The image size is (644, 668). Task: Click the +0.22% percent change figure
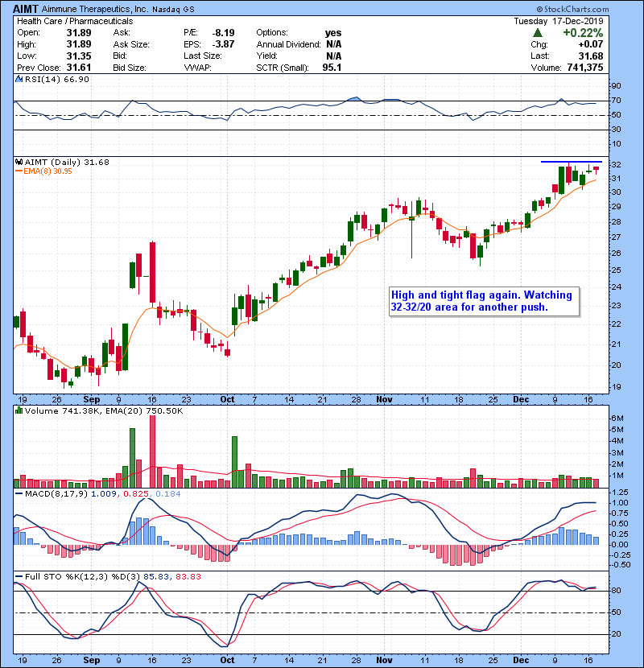point(583,33)
